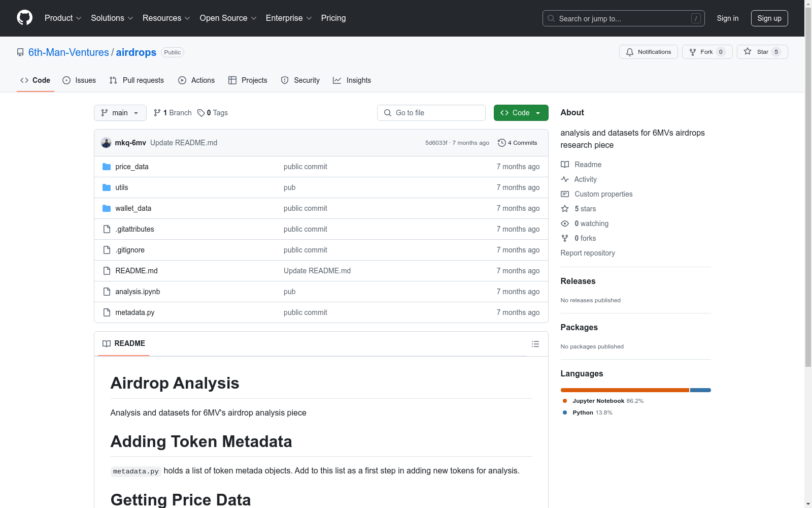The width and height of the screenshot is (812, 508).
Task: View the 0 Tags link
Action: [x=213, y=113]
